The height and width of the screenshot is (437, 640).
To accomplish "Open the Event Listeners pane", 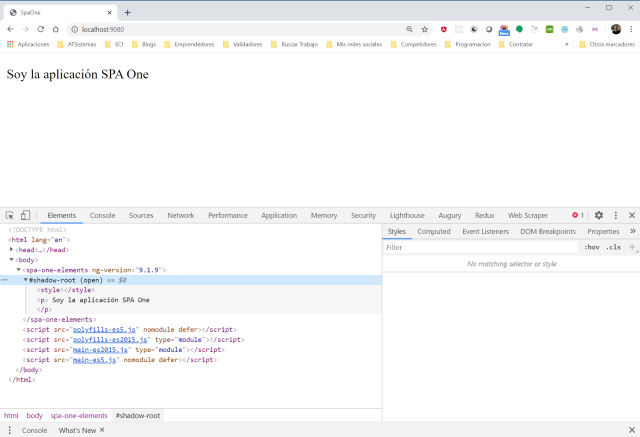I will (485, 231).
